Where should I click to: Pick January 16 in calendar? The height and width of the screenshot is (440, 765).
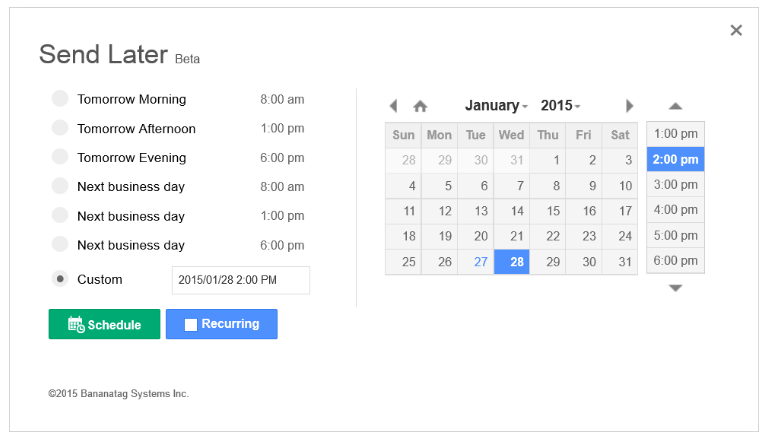coord(584,211)
